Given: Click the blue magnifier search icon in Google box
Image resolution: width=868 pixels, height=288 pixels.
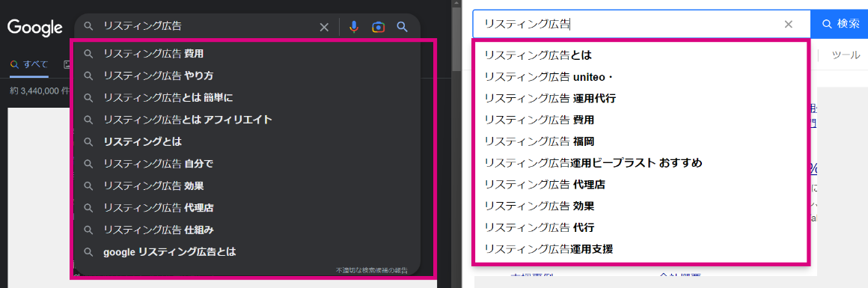Looking at the screenshot, I should [403, 27].
